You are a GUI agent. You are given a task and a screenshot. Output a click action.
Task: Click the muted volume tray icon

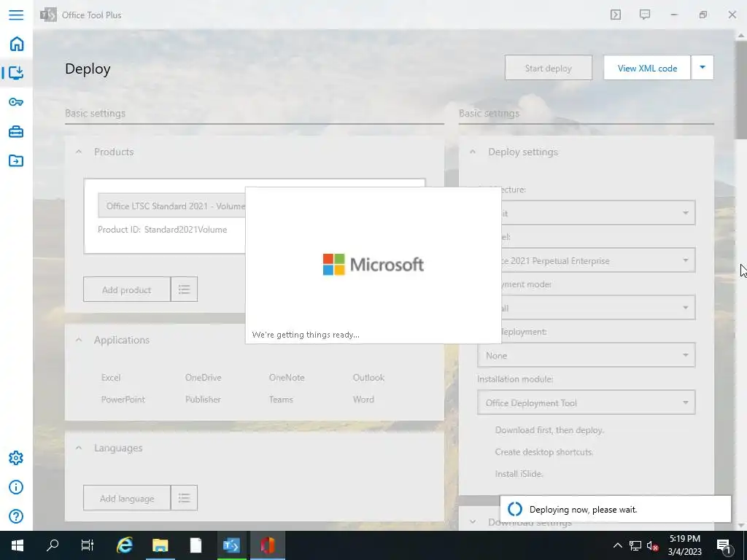point(652,545)
